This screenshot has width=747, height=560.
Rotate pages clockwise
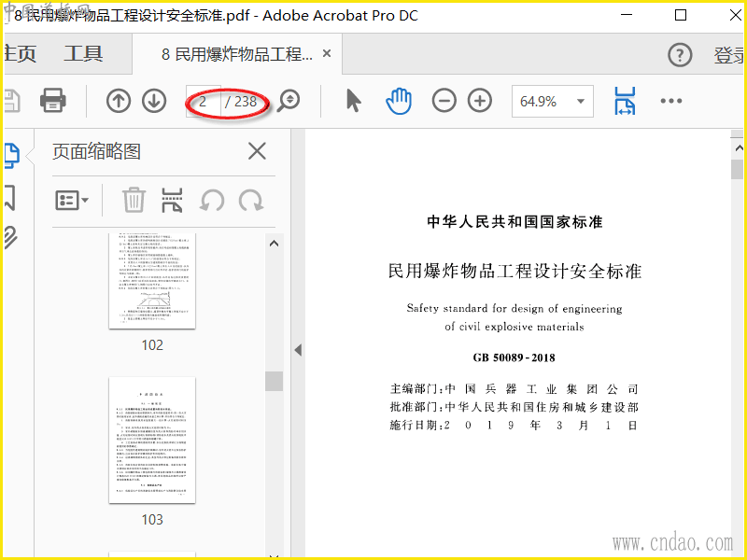click(251, 201)
